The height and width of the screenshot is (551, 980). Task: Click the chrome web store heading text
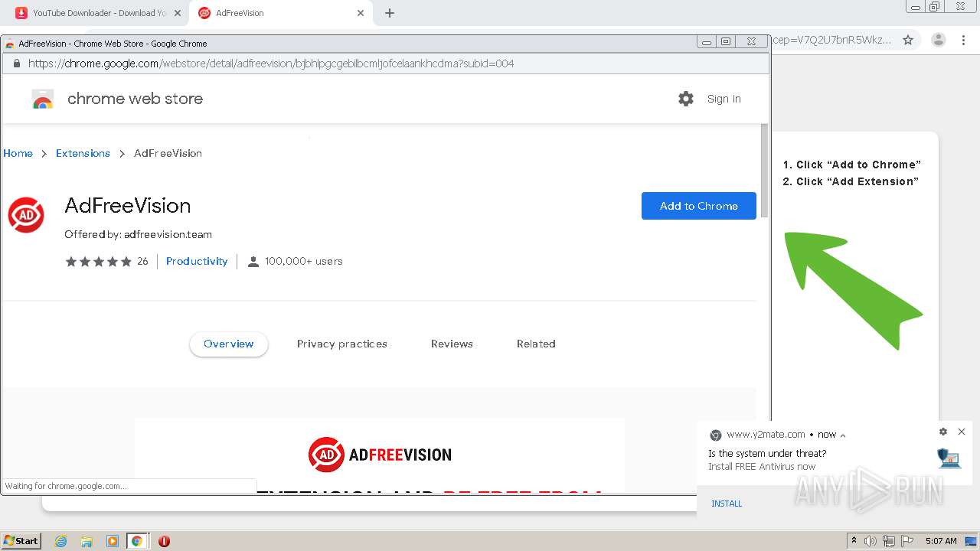pyautogui.click(x=136, y=99)
